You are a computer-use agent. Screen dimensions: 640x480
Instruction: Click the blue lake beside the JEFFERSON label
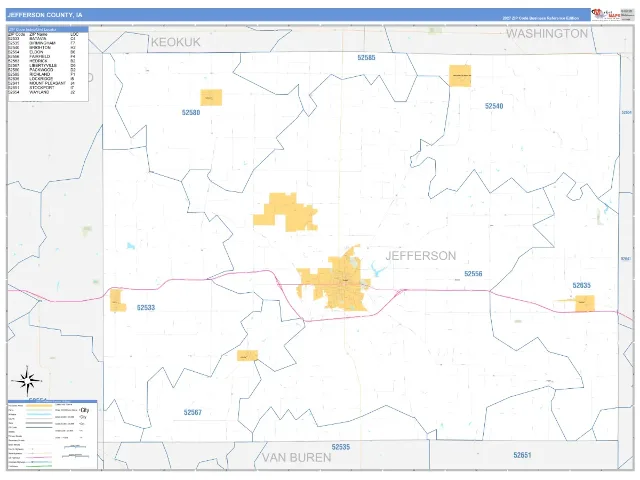click(378, 269)
